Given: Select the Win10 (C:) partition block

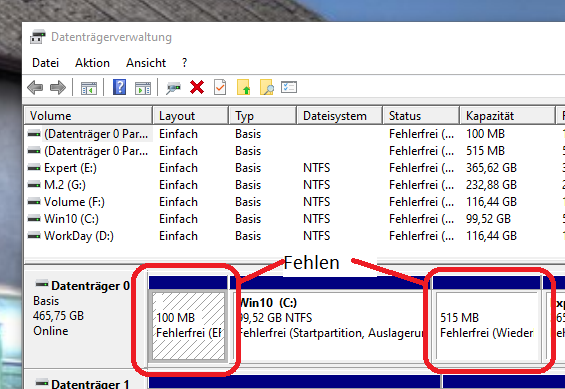Looking at the screenshot, I should pos(330,319).
